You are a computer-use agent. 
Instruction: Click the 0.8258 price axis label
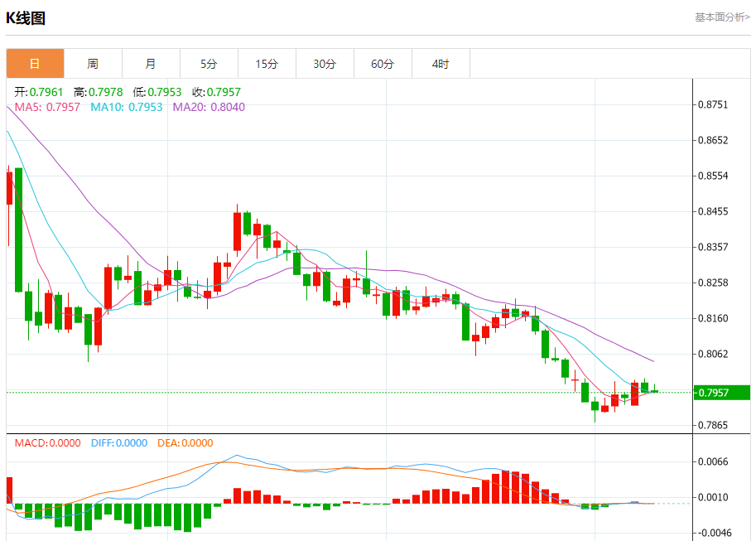pyautogui.click(x=713, y=283)
